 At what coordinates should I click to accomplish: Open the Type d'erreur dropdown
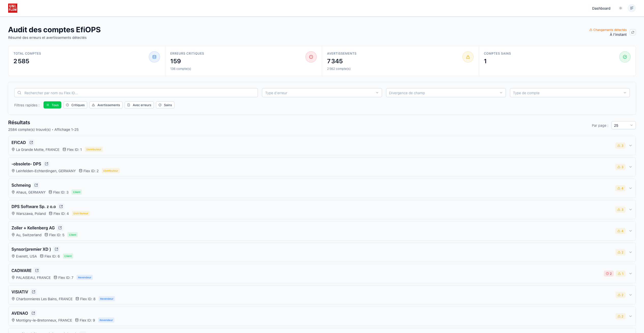pyautogui.click(x=322, y=93)
